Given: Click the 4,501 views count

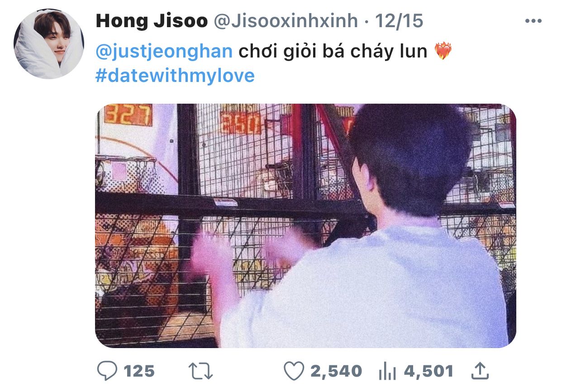Looking at the screenshot, I should pos(428,372).
